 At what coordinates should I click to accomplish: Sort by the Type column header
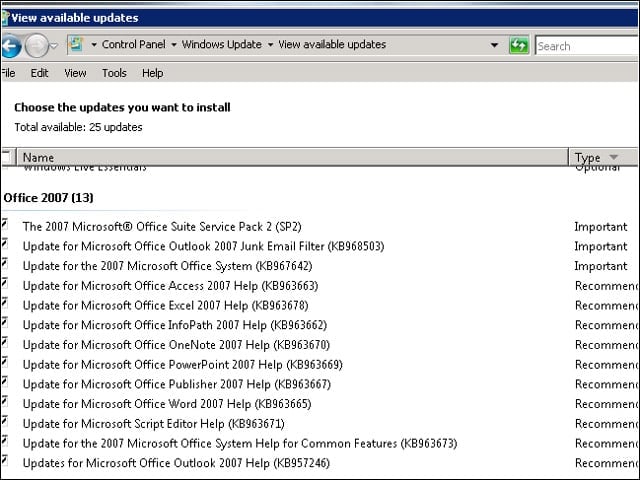[x=603, y=157]
